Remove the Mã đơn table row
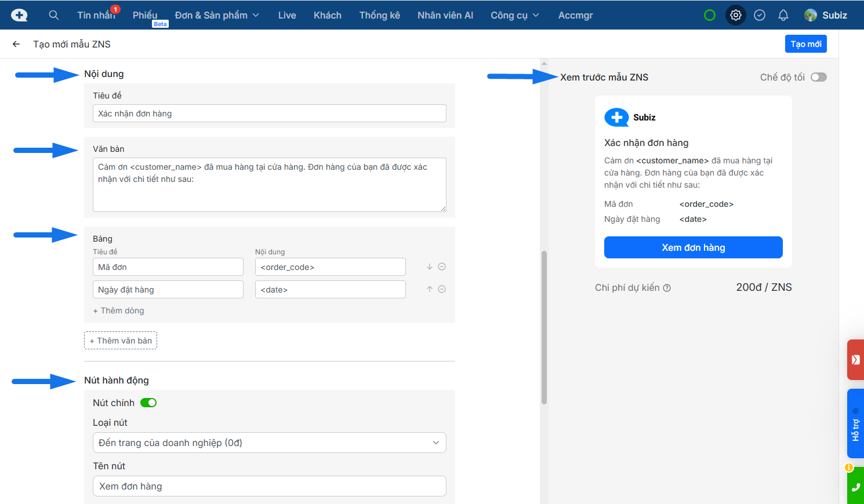 442,266
